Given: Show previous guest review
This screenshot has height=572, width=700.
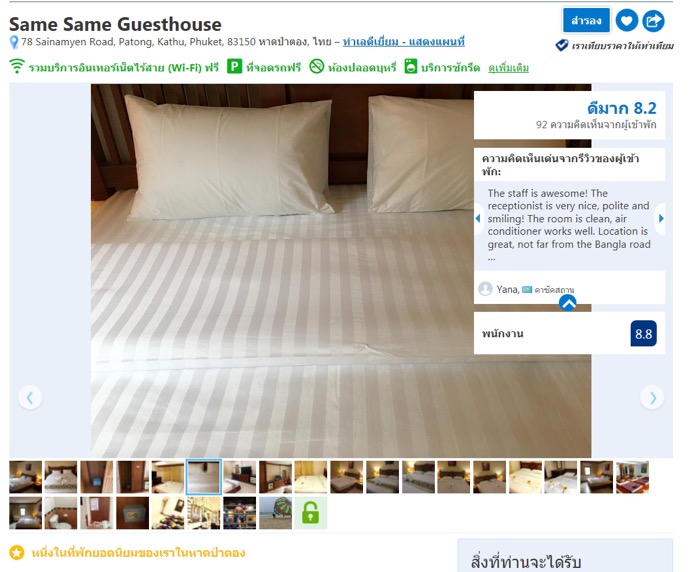Looking at the screenshot, I should click(479, 218).
